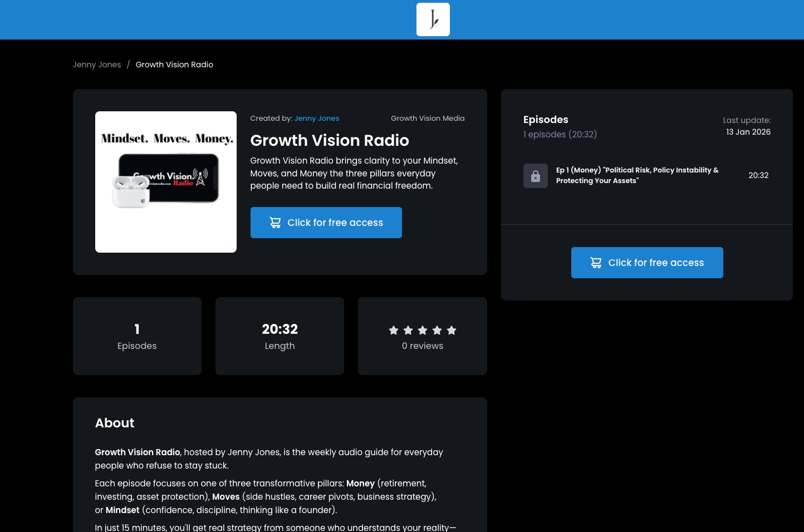Click the five-star rating bar on reviews card
The image size is (804, 532).
423,330
